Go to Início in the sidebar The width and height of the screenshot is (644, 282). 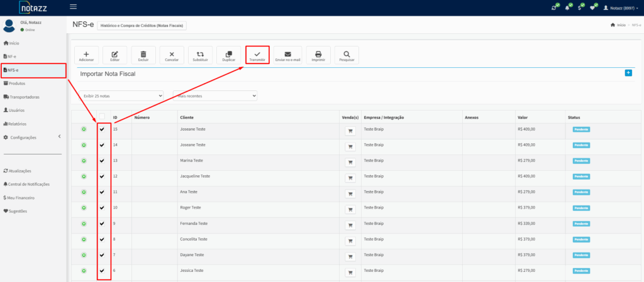click(11, 43)
